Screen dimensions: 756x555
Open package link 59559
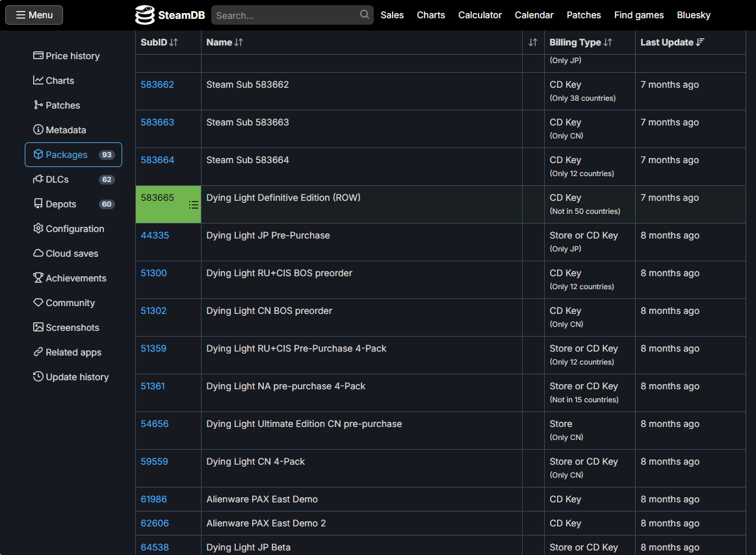(x=154, y=461)
